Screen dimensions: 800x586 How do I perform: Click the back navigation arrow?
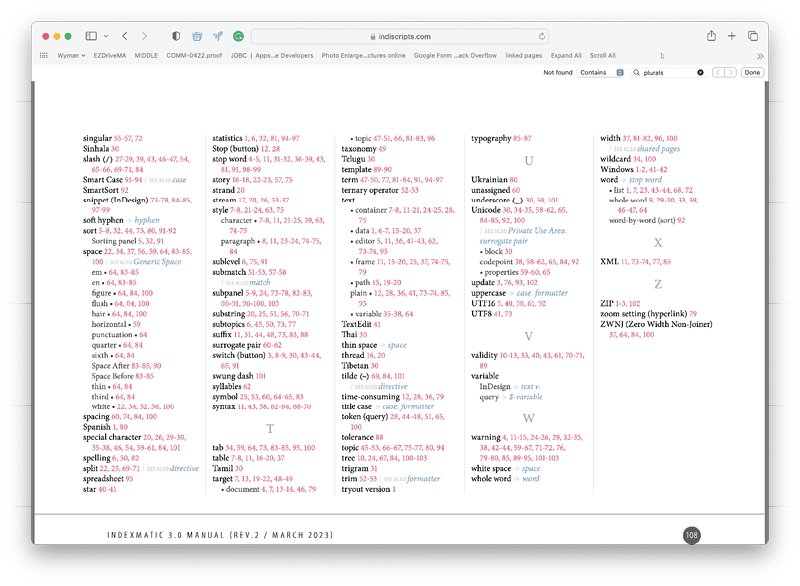pyautogui.click(x=124, y=36)
